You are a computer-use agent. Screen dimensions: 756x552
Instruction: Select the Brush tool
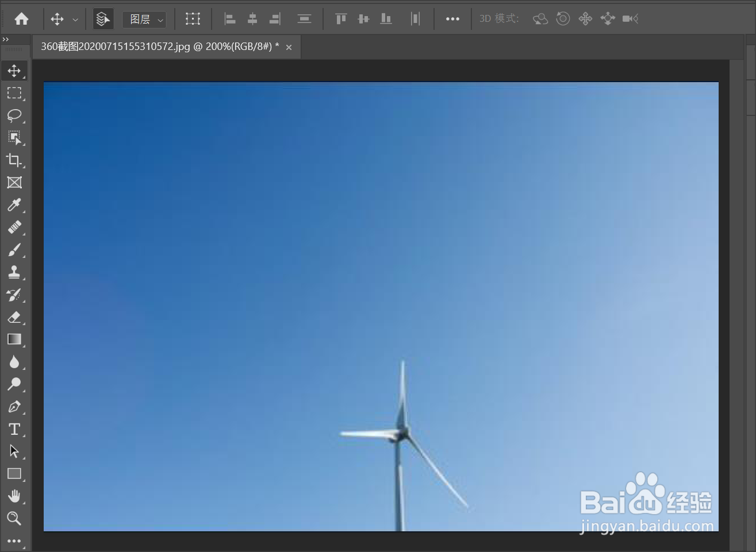(x=14, y=250)
